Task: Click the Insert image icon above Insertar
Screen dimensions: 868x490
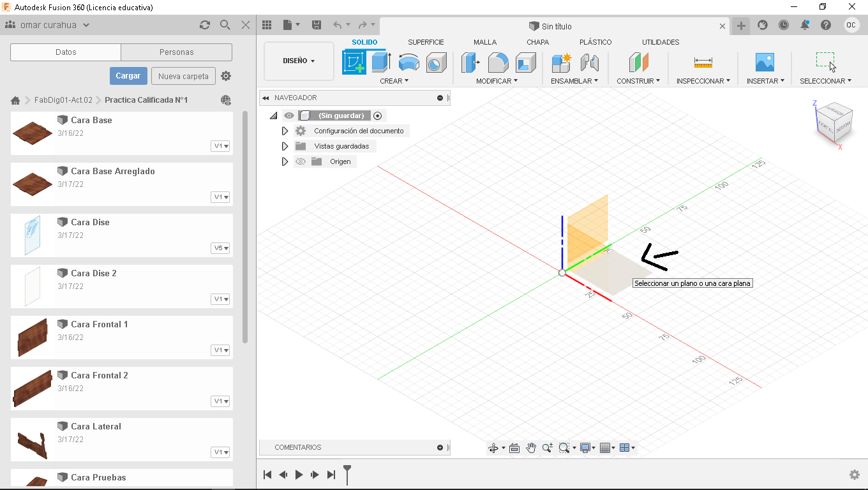Action: (765, 63)
